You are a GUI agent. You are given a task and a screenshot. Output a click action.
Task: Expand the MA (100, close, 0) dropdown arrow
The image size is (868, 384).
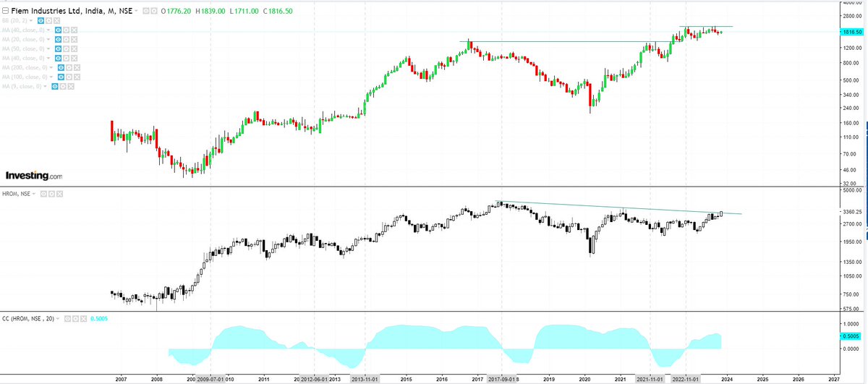[51, 77]
